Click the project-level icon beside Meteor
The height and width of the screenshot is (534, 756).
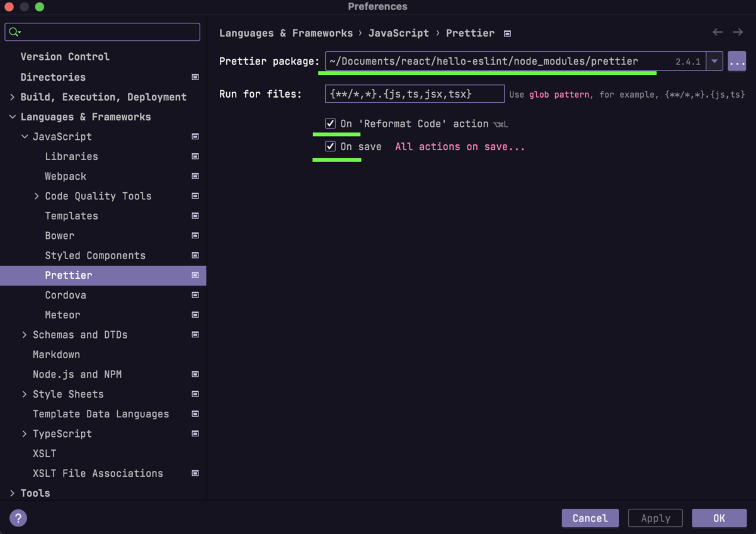coord(195,315)
